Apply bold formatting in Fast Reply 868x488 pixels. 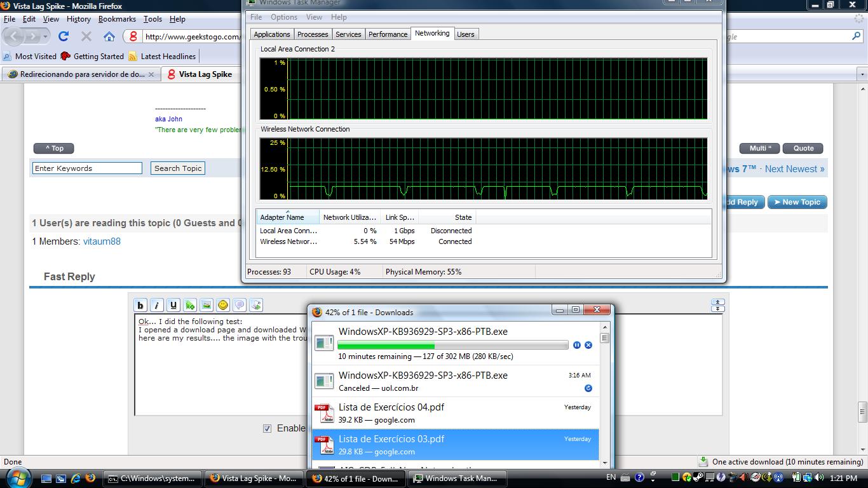pyautogui.click(x=140, y=306)
